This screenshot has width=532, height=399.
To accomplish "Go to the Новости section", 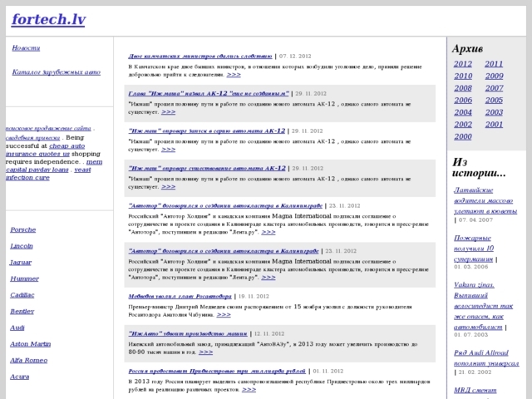I will coord(26,48).
